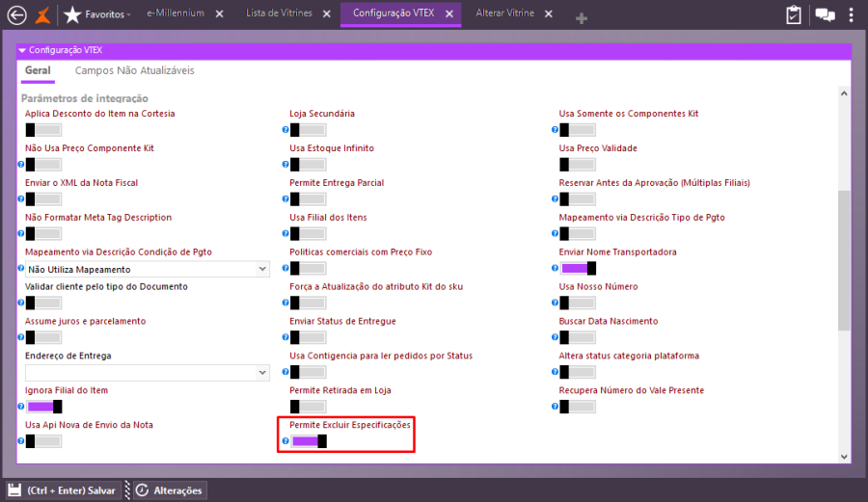
Task: Toggle Aplica Desconto do Item na Cortesia
Action: [43, 130]
